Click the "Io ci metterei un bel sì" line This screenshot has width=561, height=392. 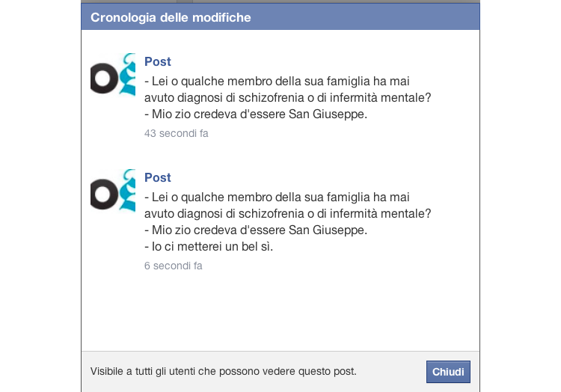209,247
